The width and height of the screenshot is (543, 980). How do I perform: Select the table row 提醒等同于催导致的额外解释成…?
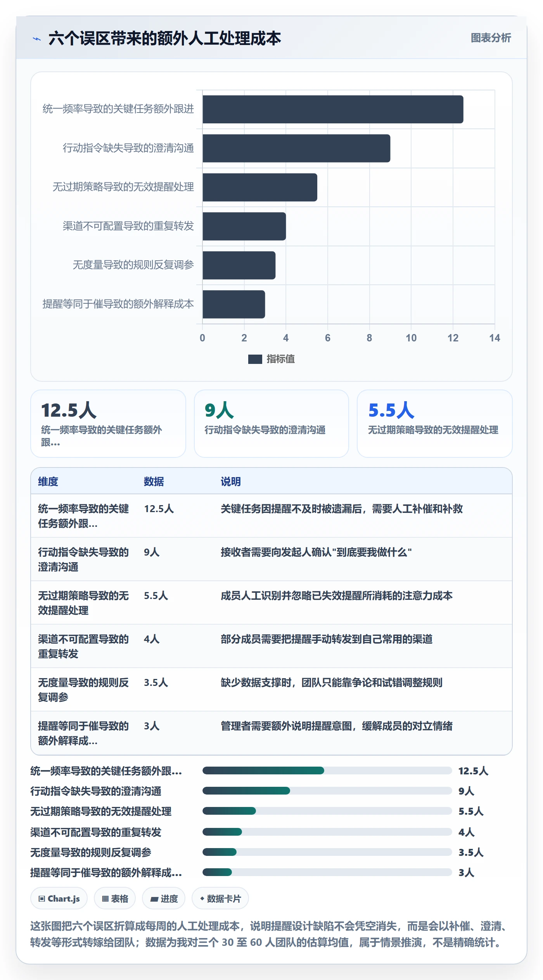(x=271, y=733)
